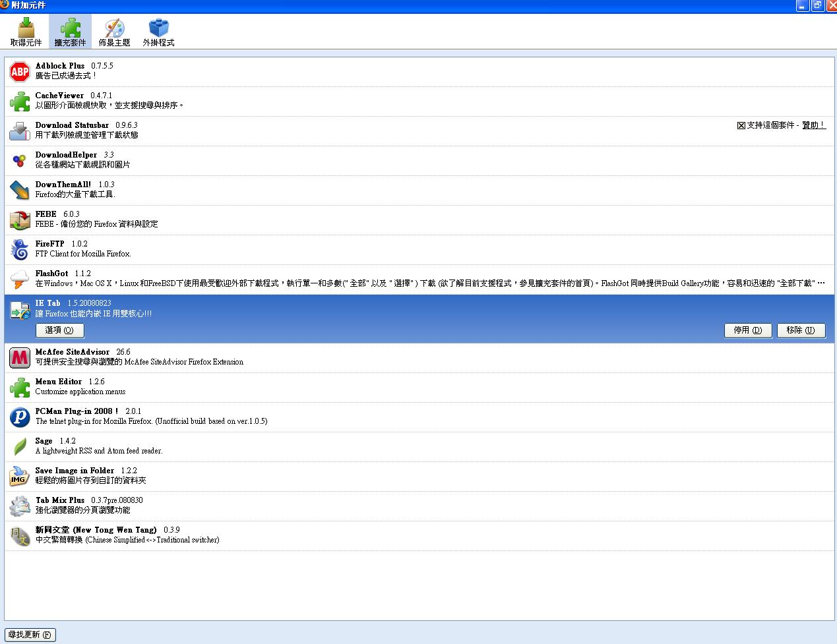Switch to the 擴充套件 (Extensions) tab
837x644 pixels.
pos(70,32)
